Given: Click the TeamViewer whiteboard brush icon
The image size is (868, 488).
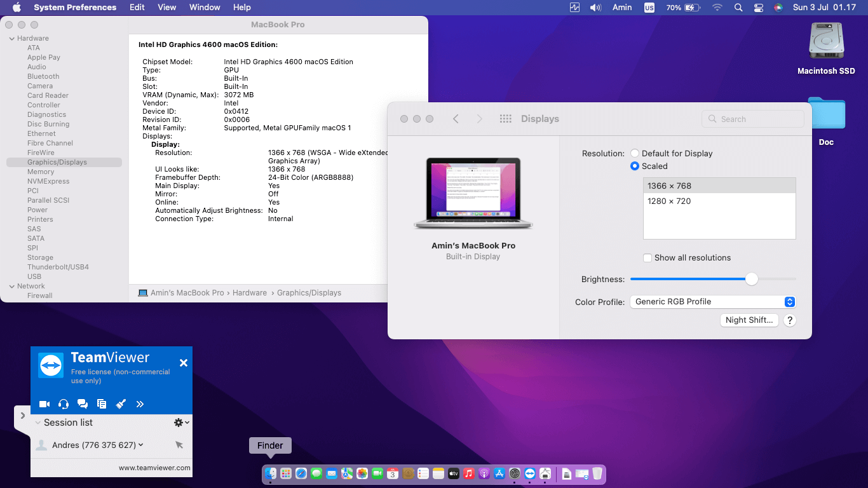Looking at the screenshot, I should [x=121, y=404].
